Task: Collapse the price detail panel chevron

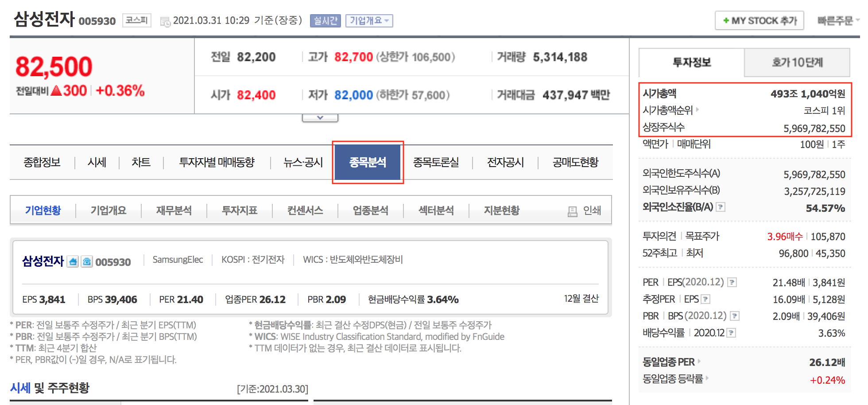Action: (x=320, y=117)
